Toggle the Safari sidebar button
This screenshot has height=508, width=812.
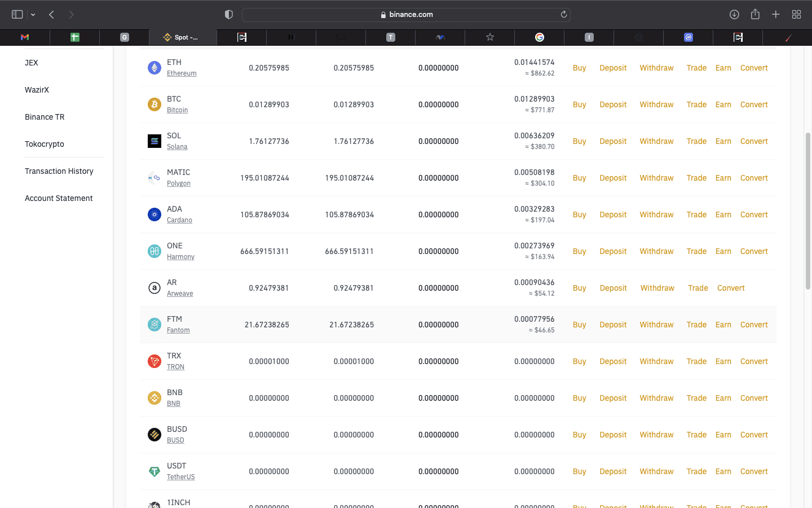coord(17,15)
